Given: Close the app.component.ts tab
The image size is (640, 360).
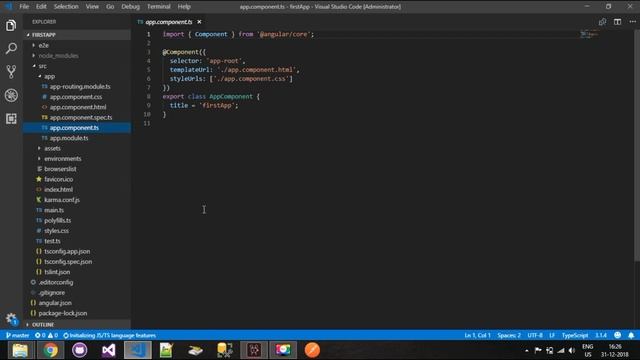Looking at the screenshot, I should (x=199, y=22).
